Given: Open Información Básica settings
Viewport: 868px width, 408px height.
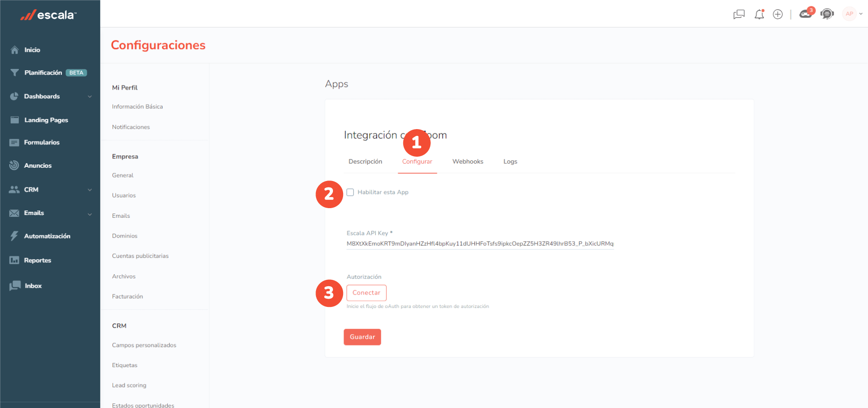Looking at the screenshot, I should coord(137,107).
